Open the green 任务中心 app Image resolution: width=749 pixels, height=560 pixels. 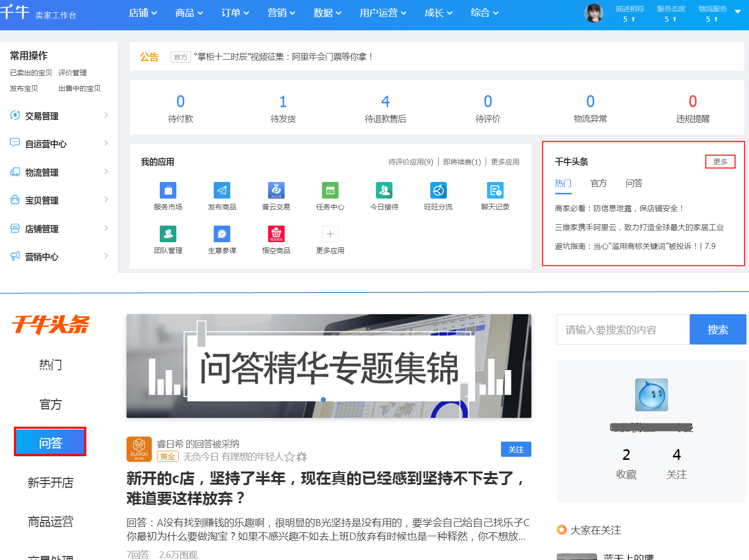point(330,190)
